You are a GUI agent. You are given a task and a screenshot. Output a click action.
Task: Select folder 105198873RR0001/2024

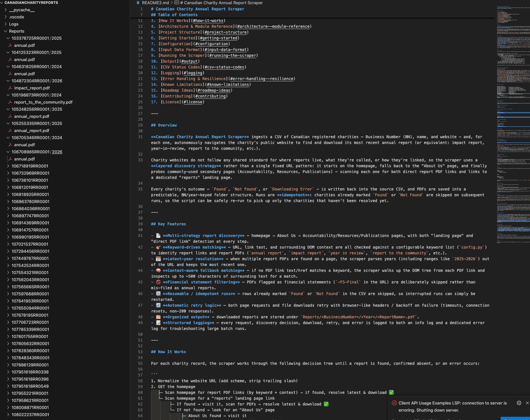(36, 95)
